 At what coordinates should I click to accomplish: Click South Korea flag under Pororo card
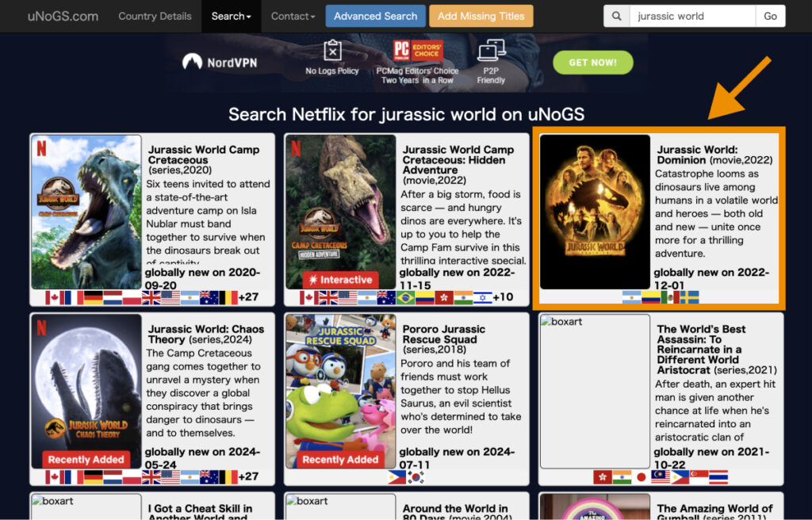(416, 477)
